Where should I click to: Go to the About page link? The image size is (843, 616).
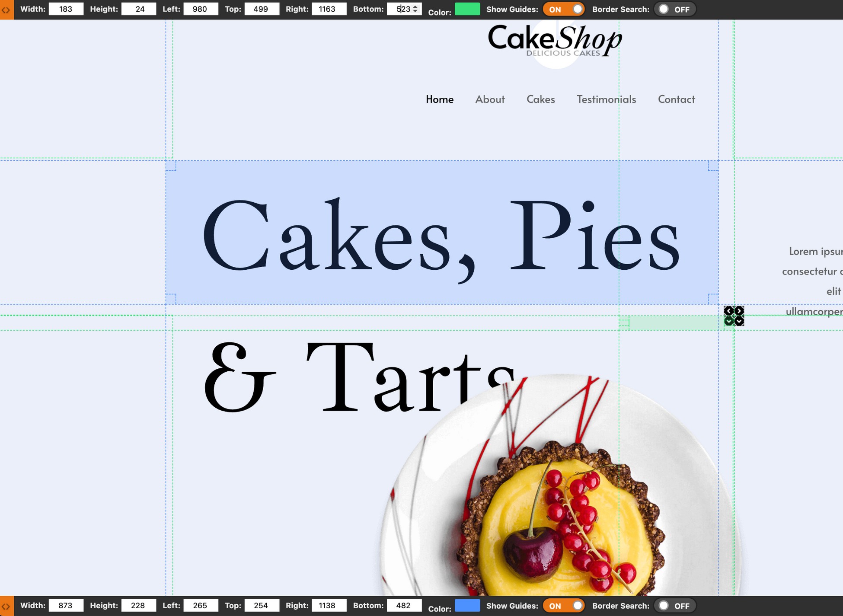click(x=490, y=99)
